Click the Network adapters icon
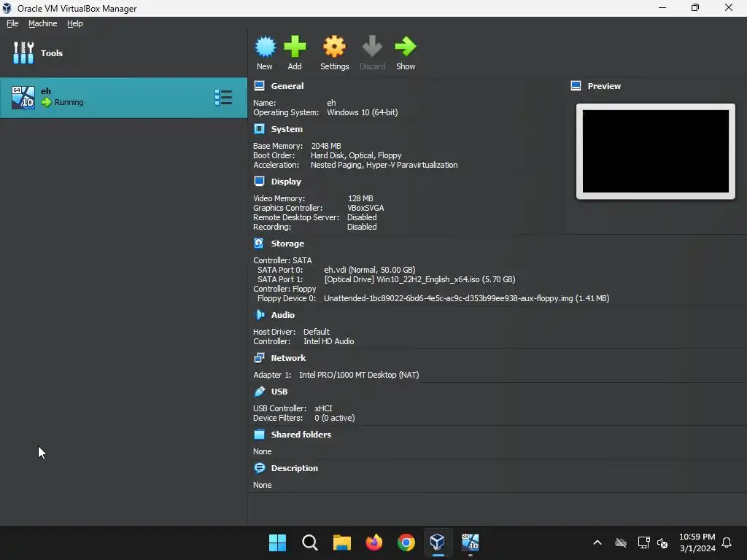The width and height of the screenshot is (747, 560). tap(259, 357)
